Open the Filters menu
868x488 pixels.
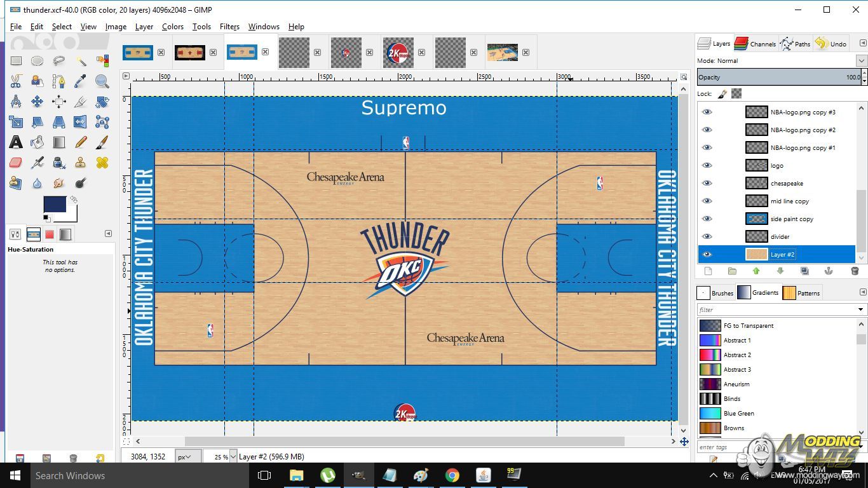point(229,27)
